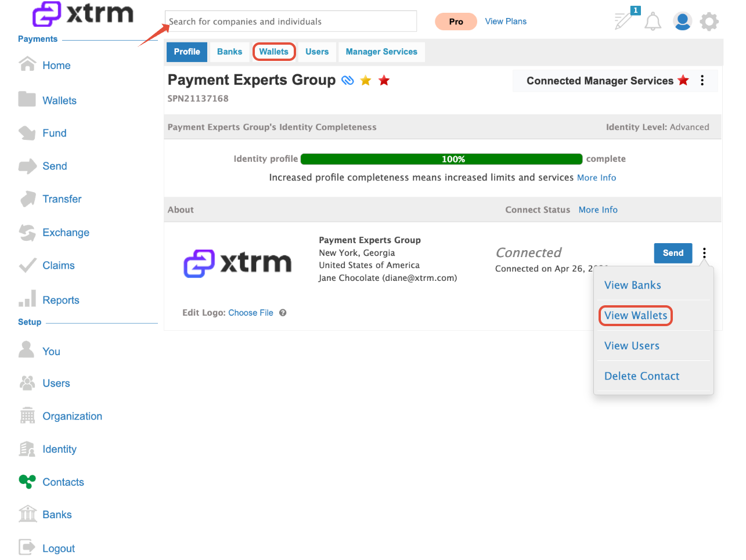Open the Connected Manager Services three-dot menu

point(702,81)
